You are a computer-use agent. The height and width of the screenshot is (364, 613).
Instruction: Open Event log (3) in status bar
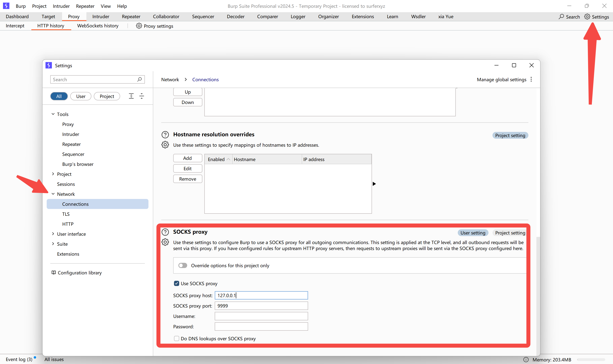click(19, 359)
